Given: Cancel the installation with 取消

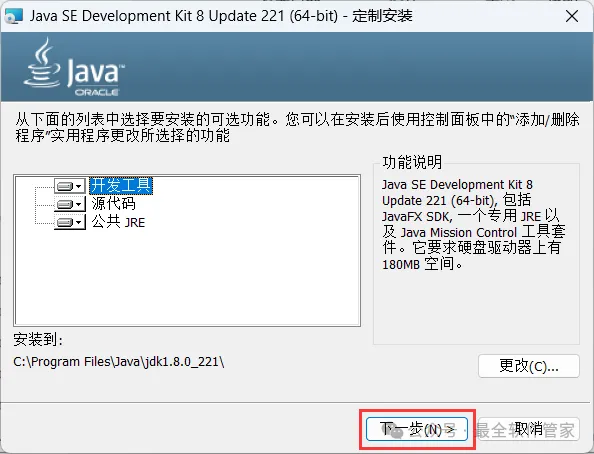Looking at the screenshot, I should click(528, 429).
